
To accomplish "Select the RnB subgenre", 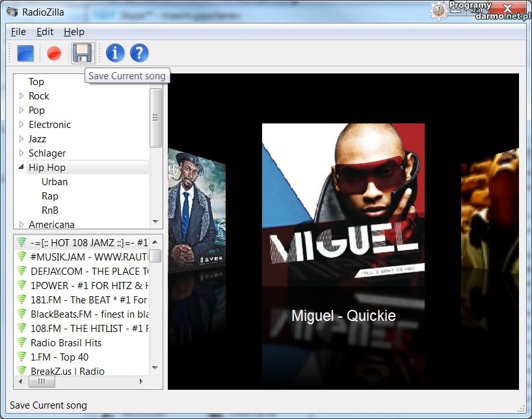I will (x=50, y=210).
